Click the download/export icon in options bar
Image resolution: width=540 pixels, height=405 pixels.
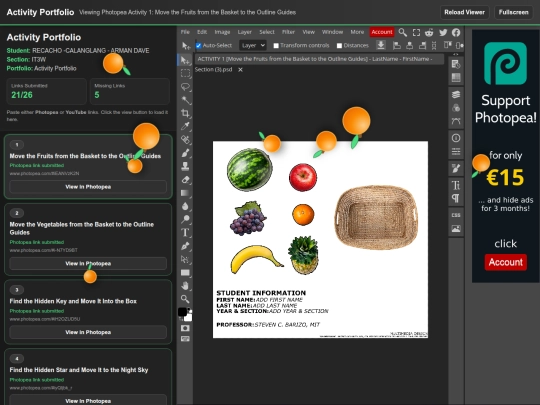pyautogui.click(x=381, y=45)
